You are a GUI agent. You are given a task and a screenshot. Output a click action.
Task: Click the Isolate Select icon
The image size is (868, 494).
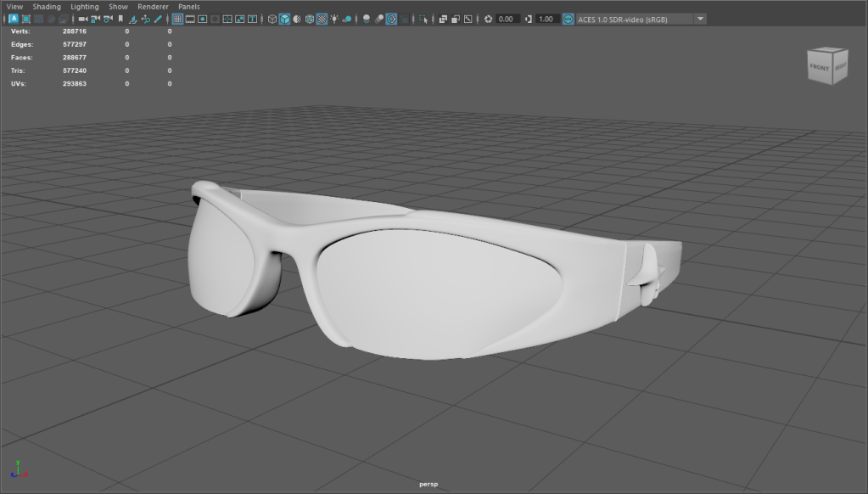424,19
